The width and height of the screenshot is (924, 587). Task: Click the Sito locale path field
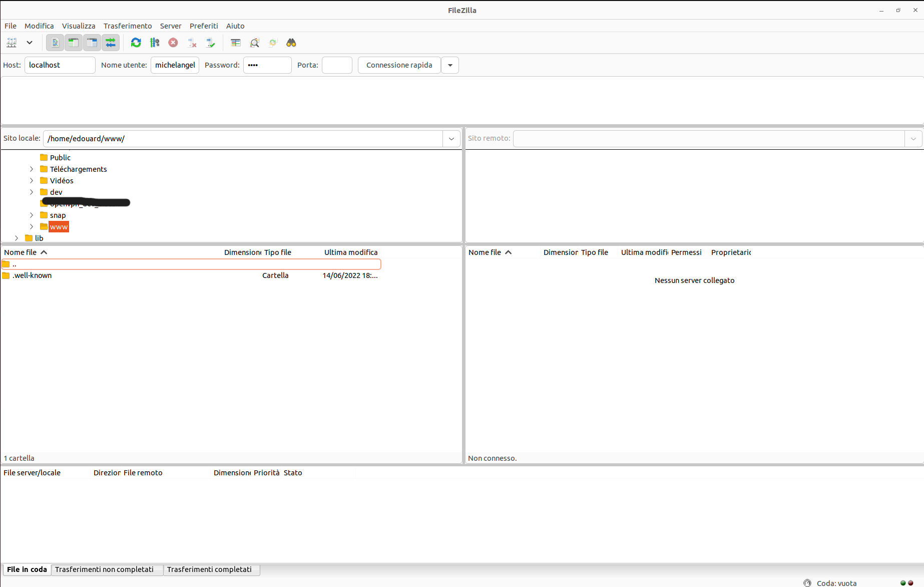pos(243,139)
